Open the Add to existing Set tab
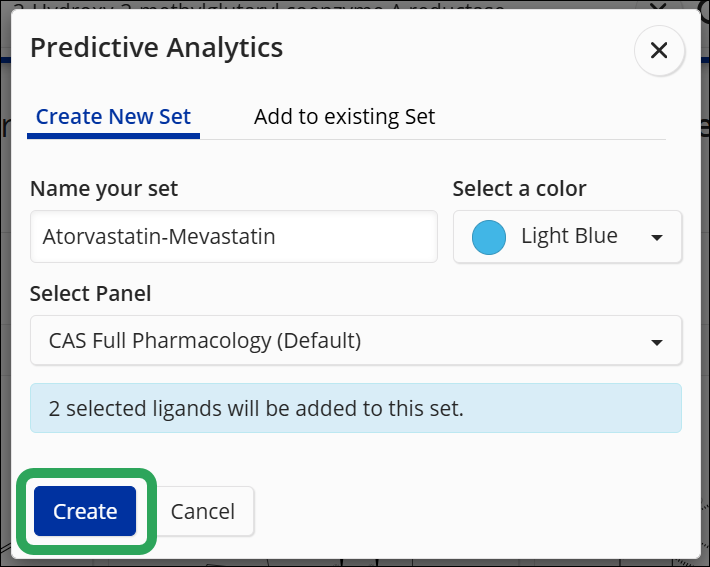Viewport: 710px width, 567px height. point(344,117)
